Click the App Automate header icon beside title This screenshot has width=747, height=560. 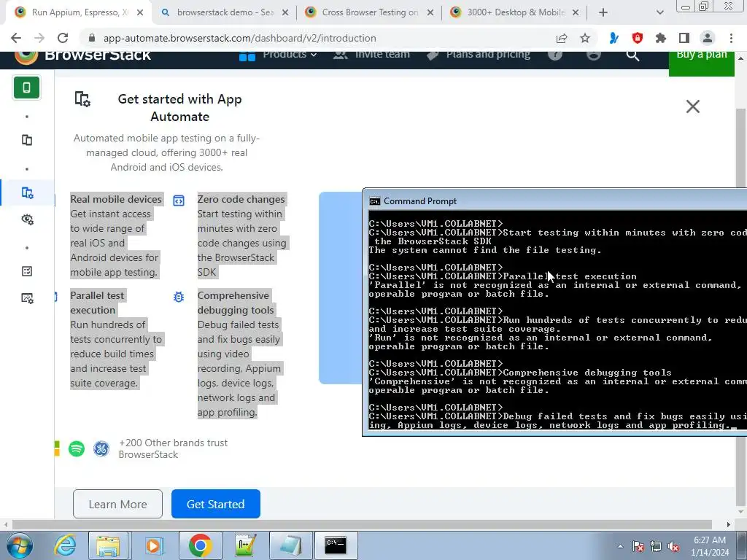(82, 99)
